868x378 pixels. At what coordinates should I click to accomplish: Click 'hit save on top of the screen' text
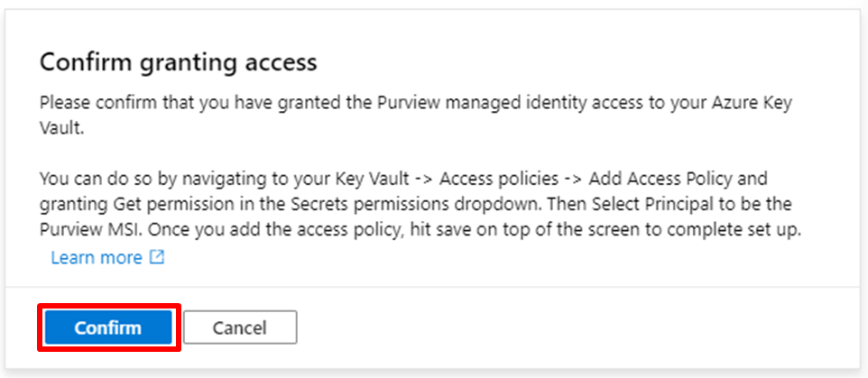pos(526,231)
